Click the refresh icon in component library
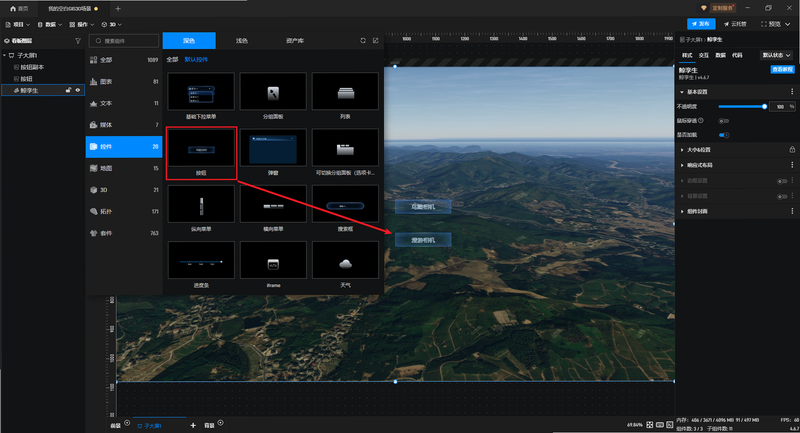The height and width of the screenshot is (433, 800). (363, 40)
